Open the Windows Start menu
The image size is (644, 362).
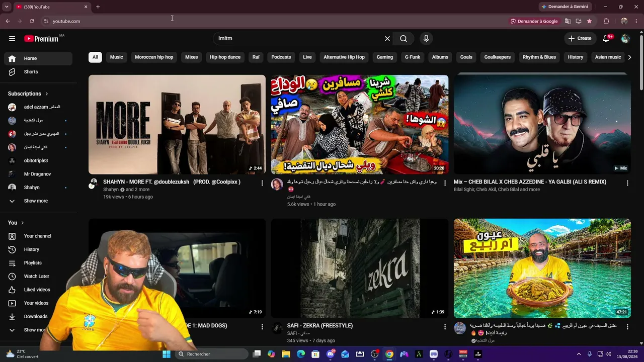167,354
